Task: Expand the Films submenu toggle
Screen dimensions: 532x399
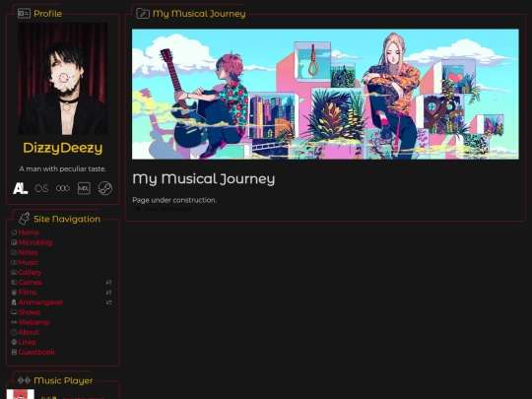Action: pos(108,293)
